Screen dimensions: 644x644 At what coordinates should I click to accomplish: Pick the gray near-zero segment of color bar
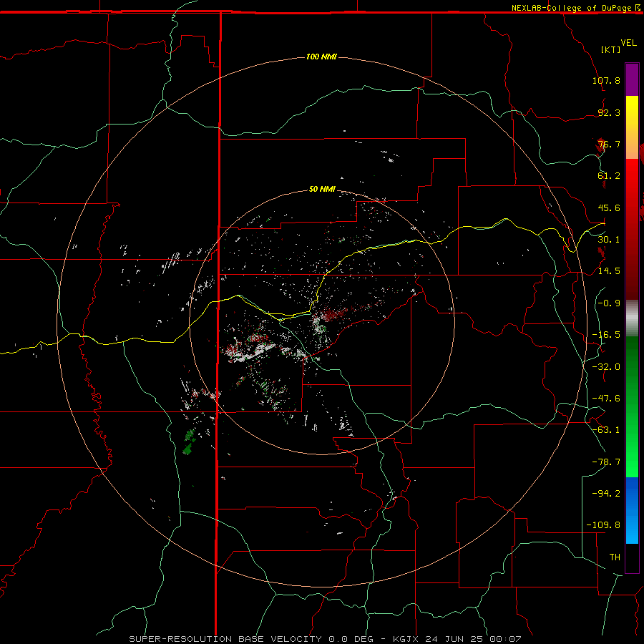(632, 318)
